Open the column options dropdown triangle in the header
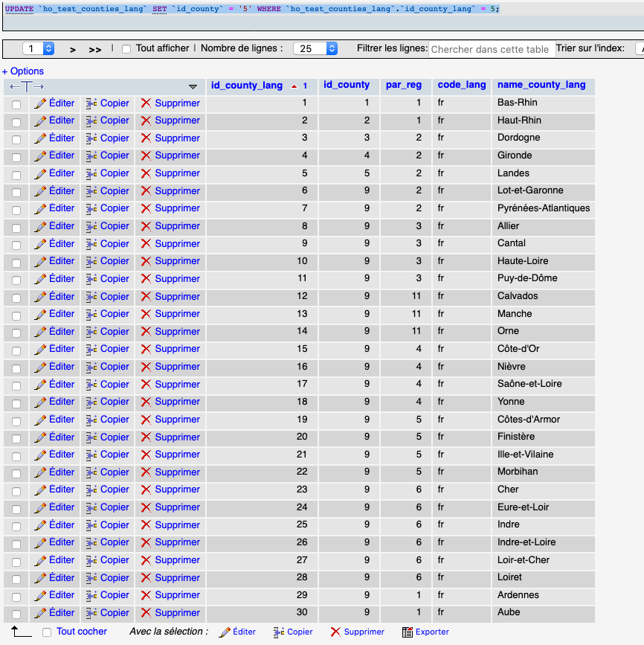The width and height of the screenshot is (644, 645). pyautogui.click(x=193, y=86)
